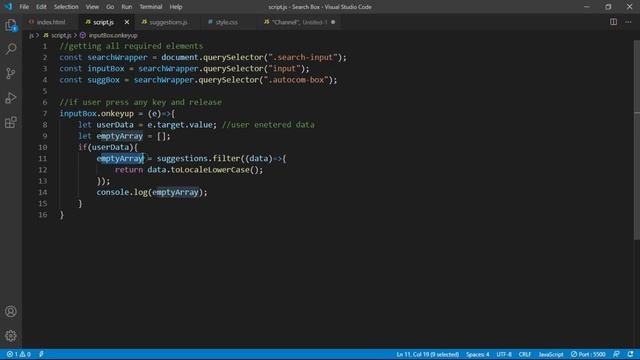
Task: Click the CRLF end of line selector
Action: point(524,354)
